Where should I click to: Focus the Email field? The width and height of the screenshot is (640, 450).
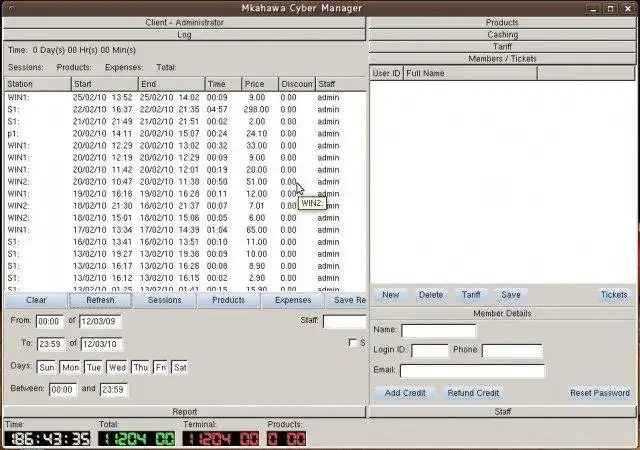472,371
